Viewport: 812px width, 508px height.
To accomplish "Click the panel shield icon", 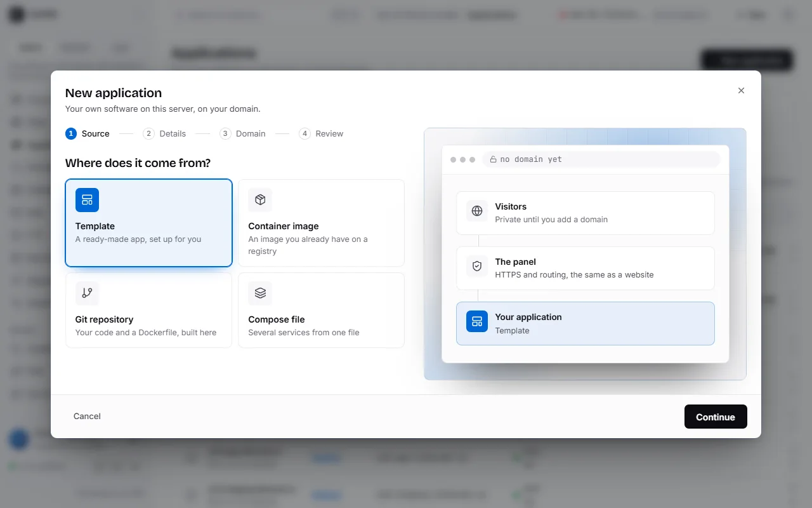I will pos(477,266).
